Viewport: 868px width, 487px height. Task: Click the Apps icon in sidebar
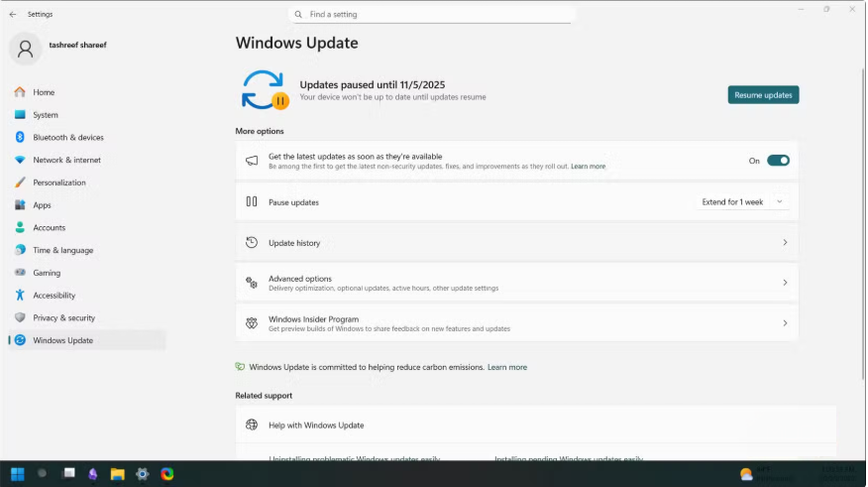pos(20,205)
